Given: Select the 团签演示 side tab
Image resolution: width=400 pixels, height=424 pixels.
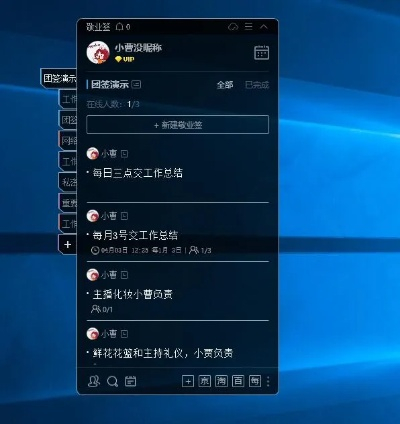Looking at the screenshot, I should (x=59, y=78).
